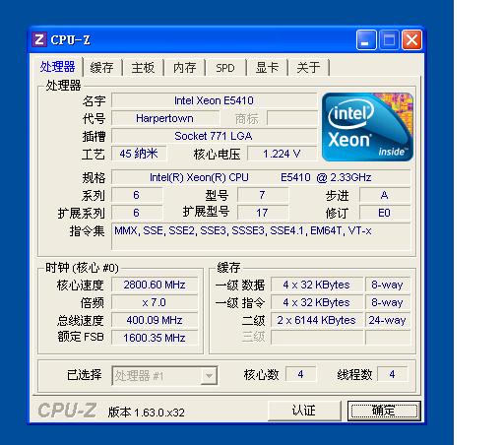This screenshot has height=445, width=504.
Task: Open the 关于 tab
Action: 308,68
